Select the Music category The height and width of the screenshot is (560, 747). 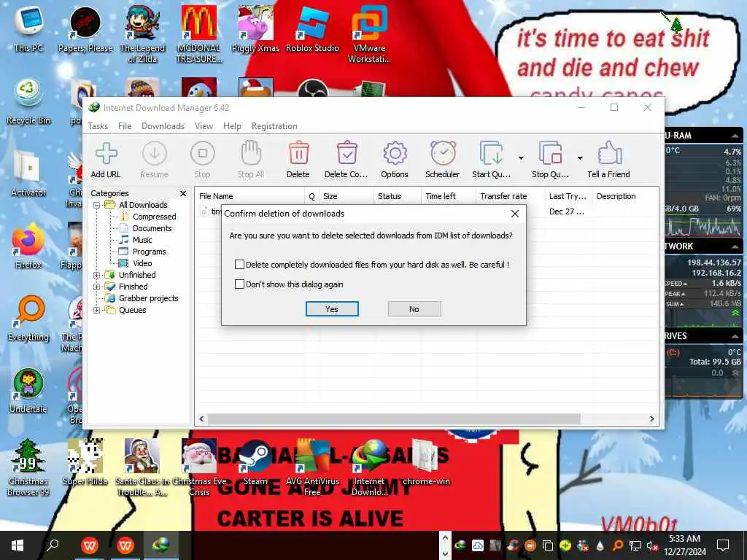coord(142,240)
